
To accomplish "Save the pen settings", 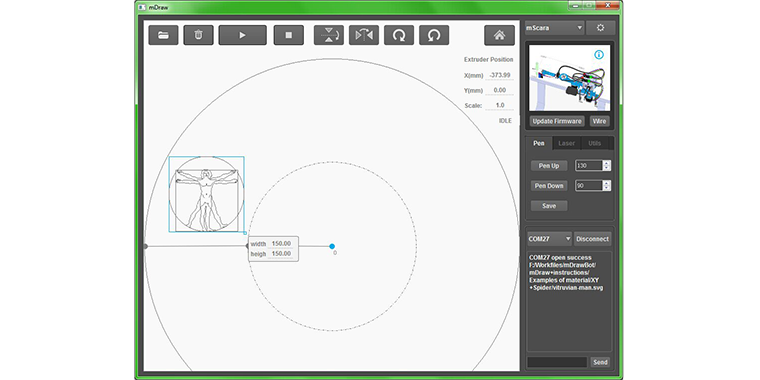I will pyautogui.click(x=549, y=206).
